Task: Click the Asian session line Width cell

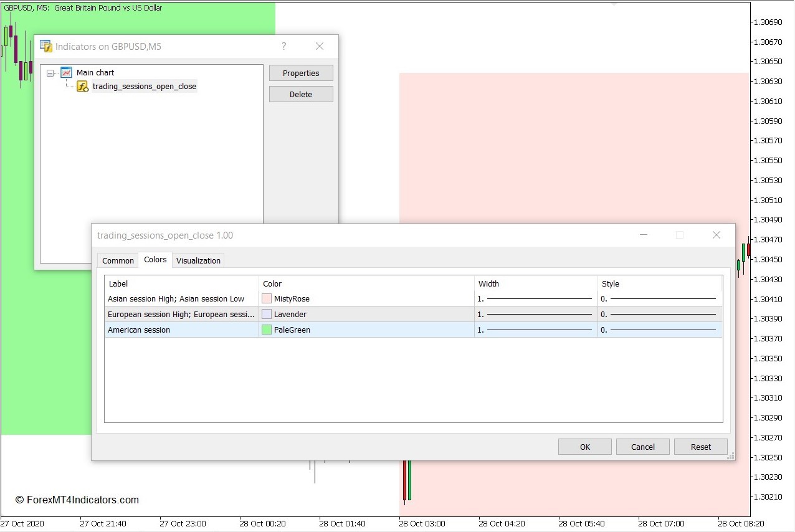Action: [536, 299]
